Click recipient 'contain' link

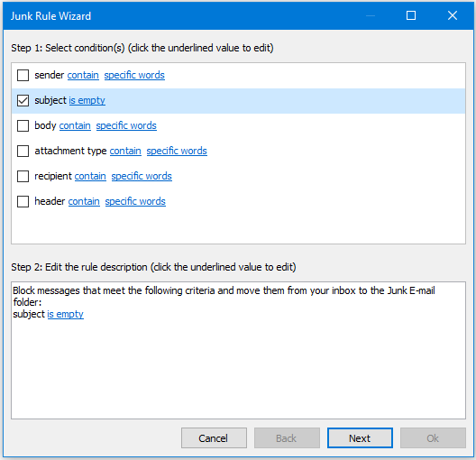coord(90,176)
